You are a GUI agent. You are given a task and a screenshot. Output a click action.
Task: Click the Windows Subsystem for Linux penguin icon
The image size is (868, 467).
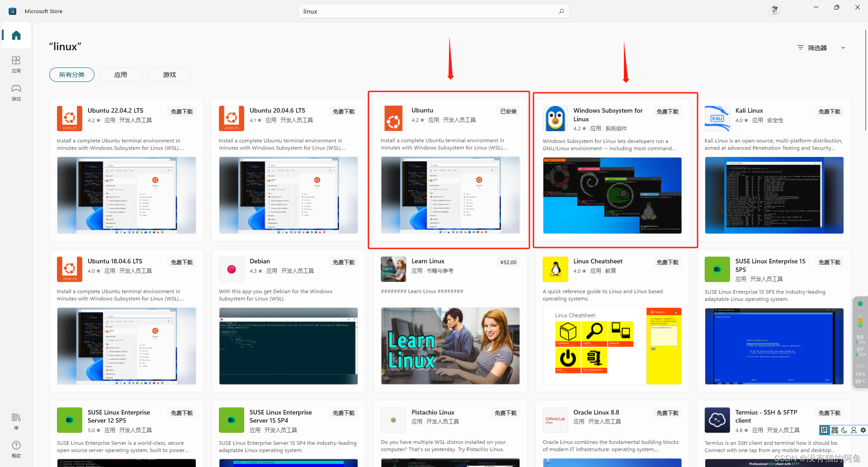pyautogui.click(x=555, y=118)
